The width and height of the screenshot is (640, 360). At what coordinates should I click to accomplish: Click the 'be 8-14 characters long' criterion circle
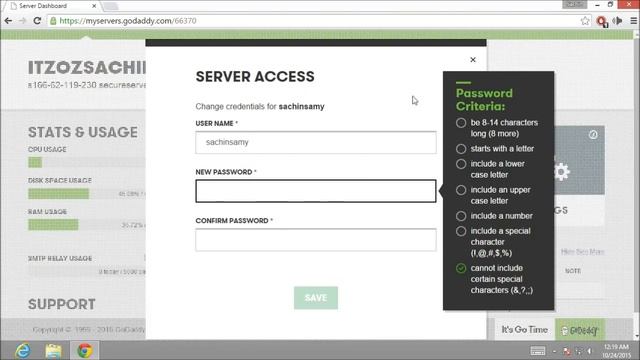click(x=461, y=123)
